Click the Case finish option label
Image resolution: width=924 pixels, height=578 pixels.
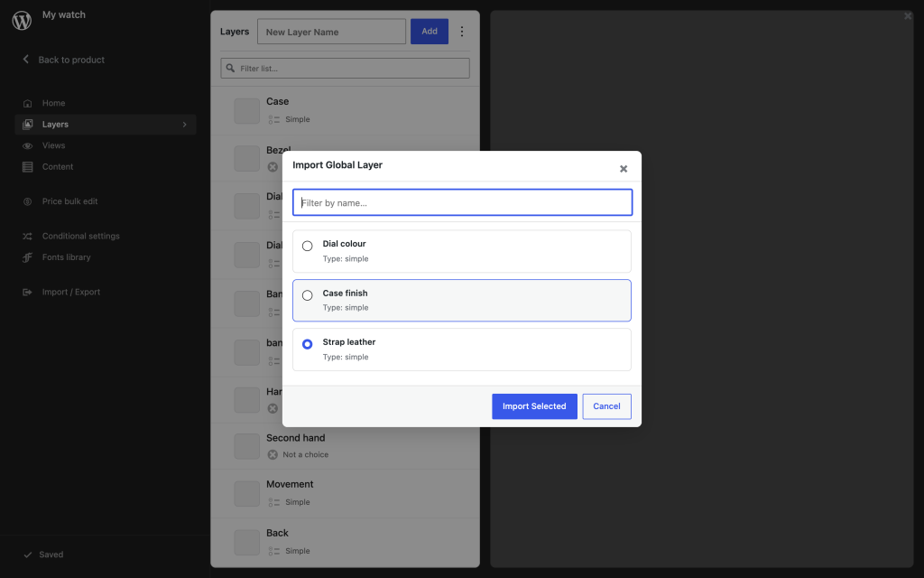[345, 294]
